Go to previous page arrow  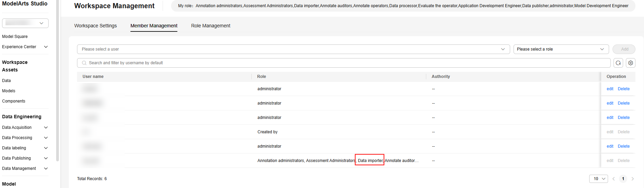[x=614, y=179]
